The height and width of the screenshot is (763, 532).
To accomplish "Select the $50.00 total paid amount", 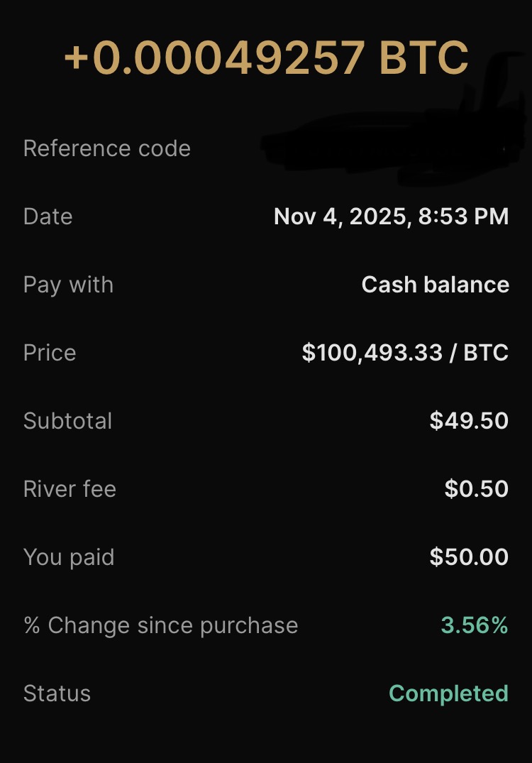I will 469,557.
